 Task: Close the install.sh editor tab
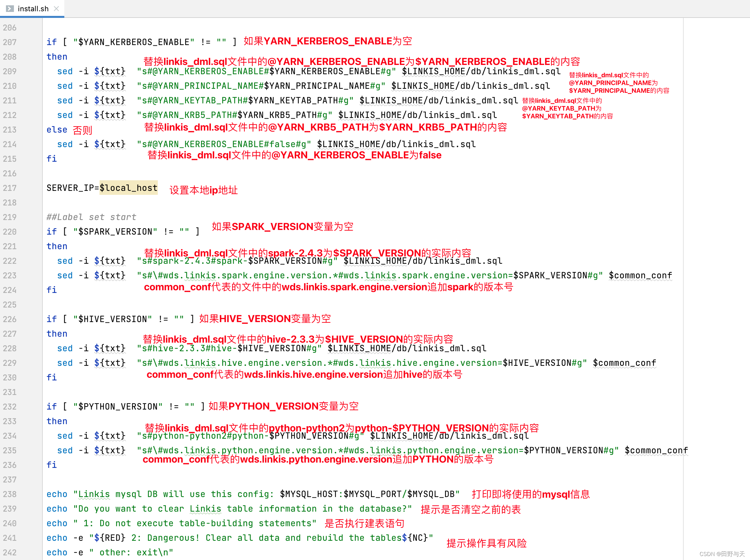56,9
